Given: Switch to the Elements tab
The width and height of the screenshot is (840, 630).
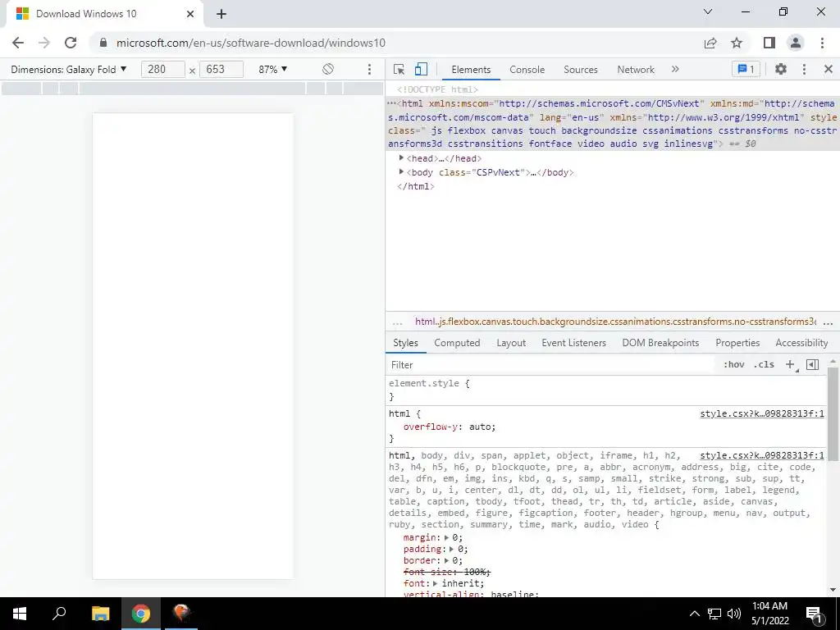Looking at the screenshot, I should [471, 70].
